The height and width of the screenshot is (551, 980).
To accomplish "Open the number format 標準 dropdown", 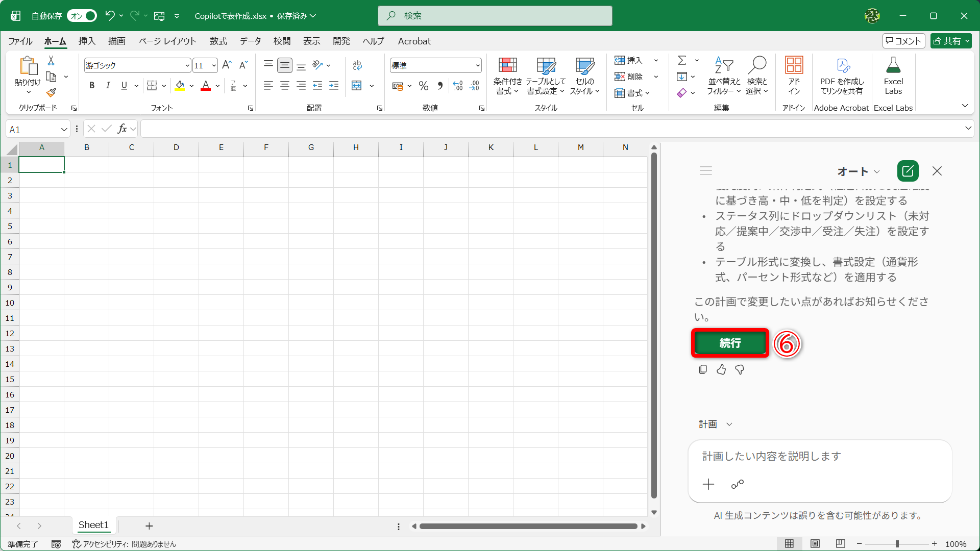I will pyautogui.click(x=478, y=65).
